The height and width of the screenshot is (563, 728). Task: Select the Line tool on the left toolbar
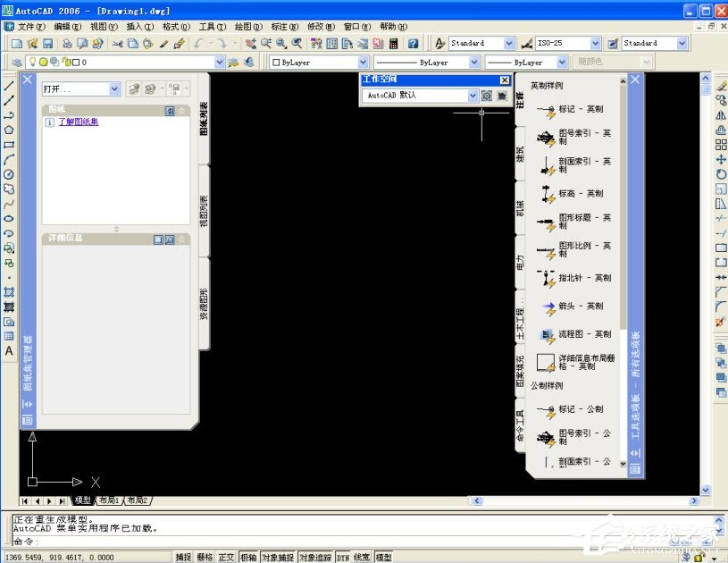[9, 85]
